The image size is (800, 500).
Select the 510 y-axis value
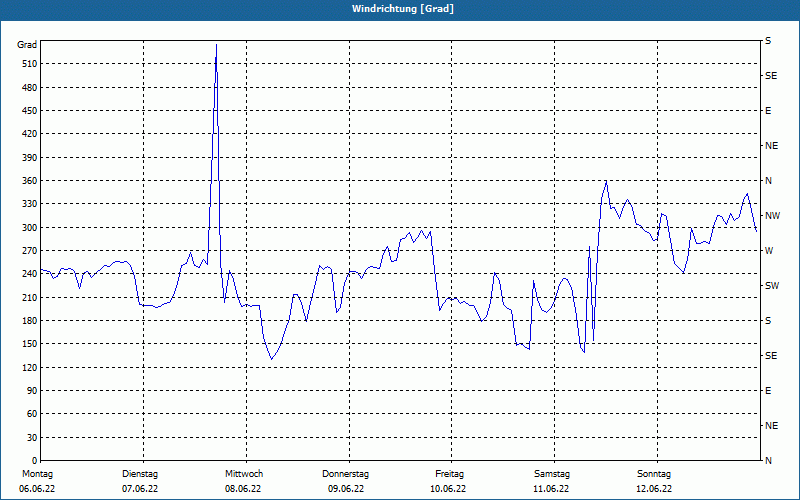[x=30, y=64]
